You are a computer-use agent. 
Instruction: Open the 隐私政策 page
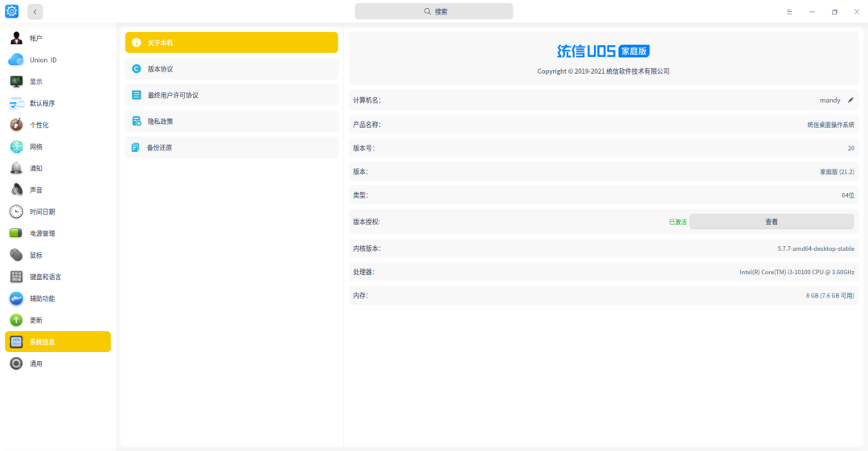tap(231, 121)
